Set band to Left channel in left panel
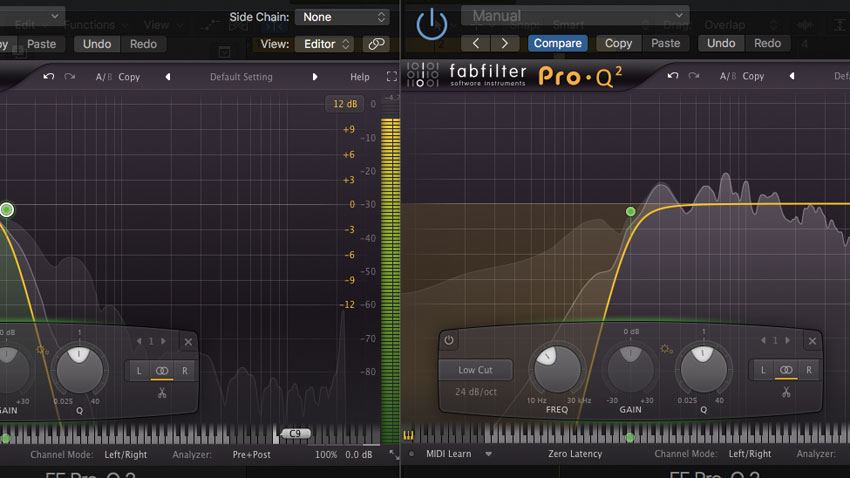 139,371
